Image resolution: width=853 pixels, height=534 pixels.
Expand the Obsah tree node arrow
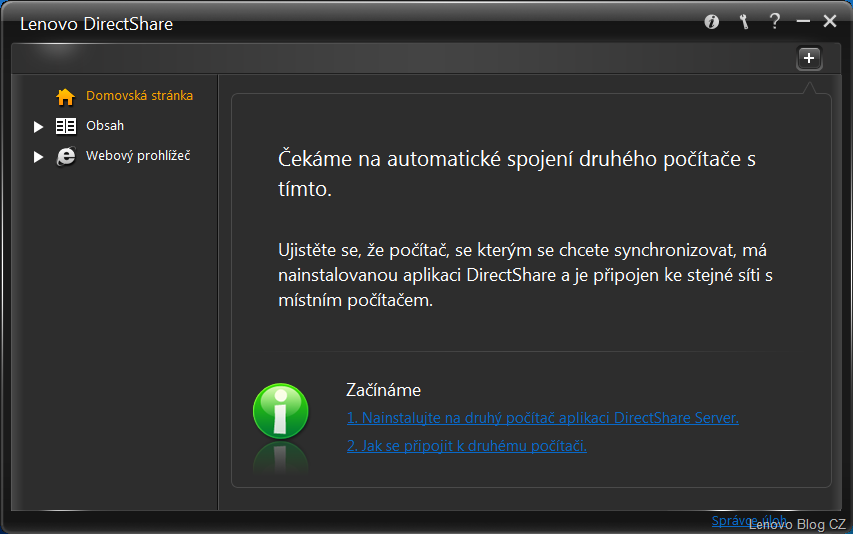coord(39,127)
